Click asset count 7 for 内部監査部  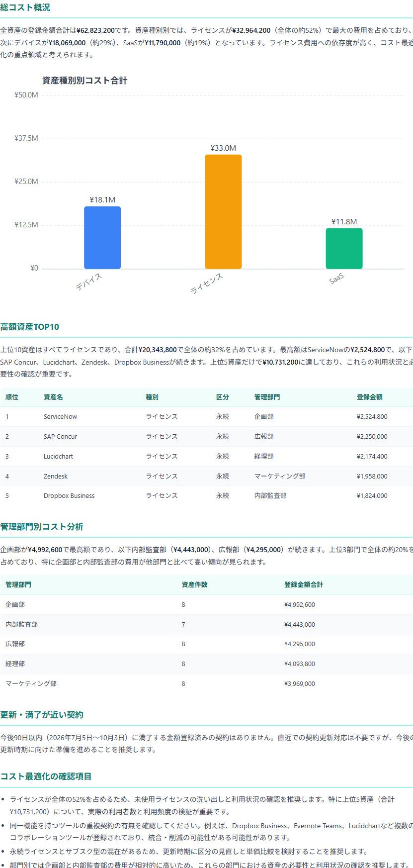[183, 625]
